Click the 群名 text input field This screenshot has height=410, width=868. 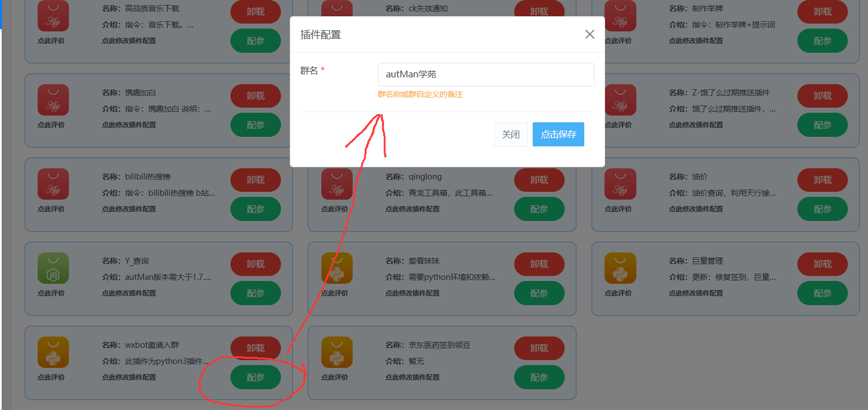coord(486,75)
